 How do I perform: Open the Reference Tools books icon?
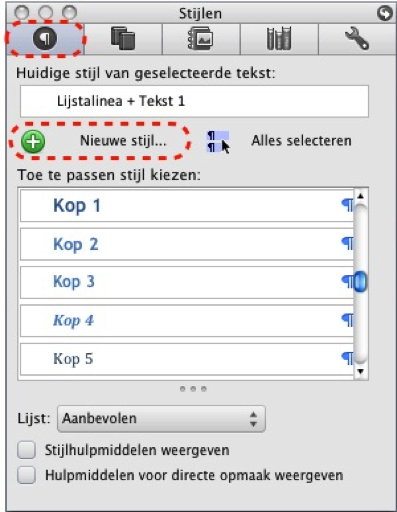279,39
